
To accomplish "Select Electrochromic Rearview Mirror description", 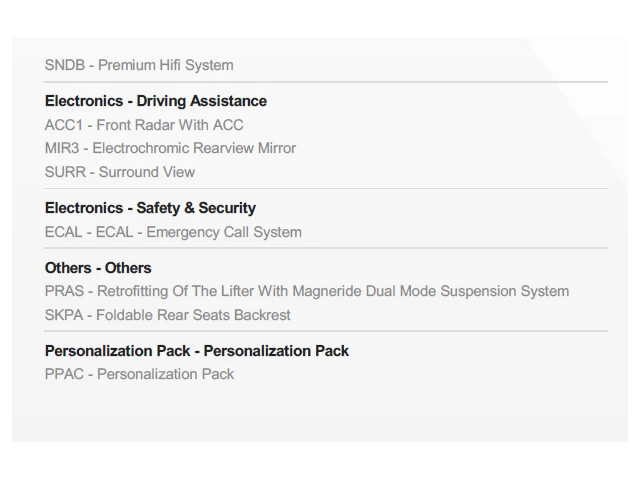I will [x=194, y=148].
